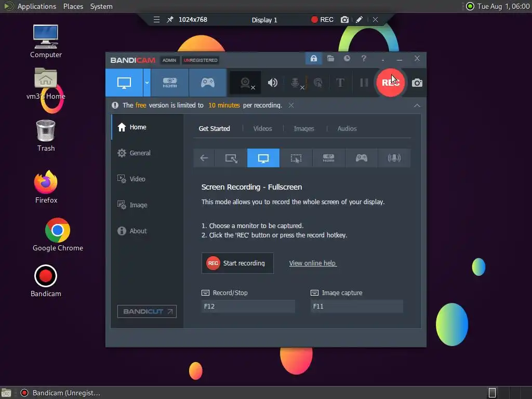Click Firefox desktop icon
This screenshot has width=532, height=399.
coord(46,187)
